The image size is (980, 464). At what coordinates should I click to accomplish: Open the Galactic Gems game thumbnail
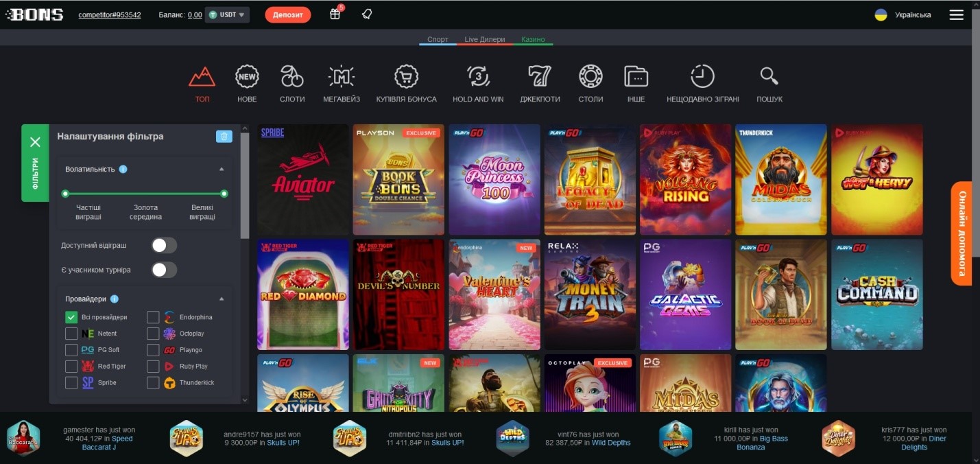point(686,294)
